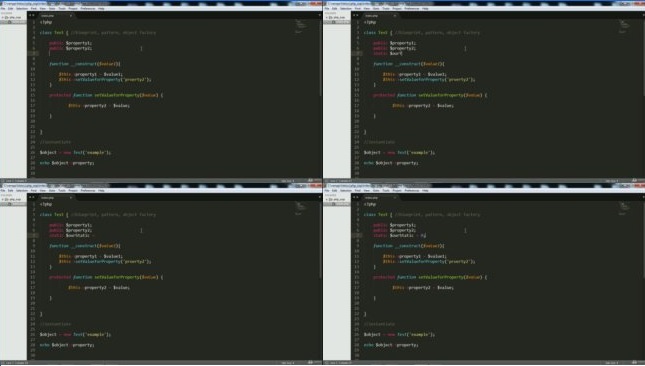
Task: Close the index.php tab in bottom-right editor
Action: coord(395,198)
